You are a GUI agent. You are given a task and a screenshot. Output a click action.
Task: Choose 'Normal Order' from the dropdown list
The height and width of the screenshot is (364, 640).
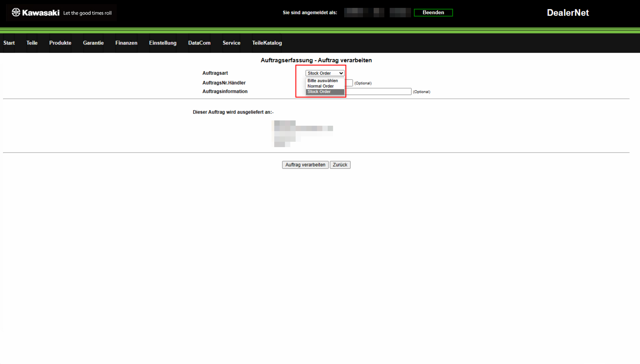coord(325,86)
